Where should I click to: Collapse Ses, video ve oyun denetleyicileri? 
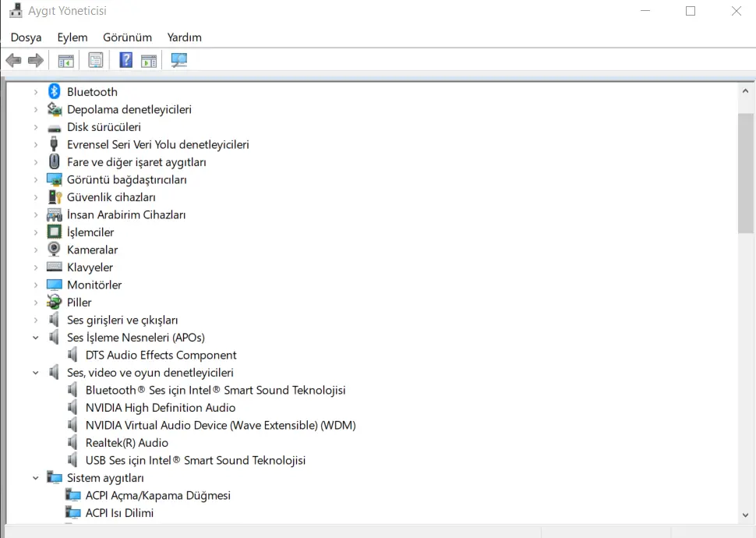pos(36,373)
